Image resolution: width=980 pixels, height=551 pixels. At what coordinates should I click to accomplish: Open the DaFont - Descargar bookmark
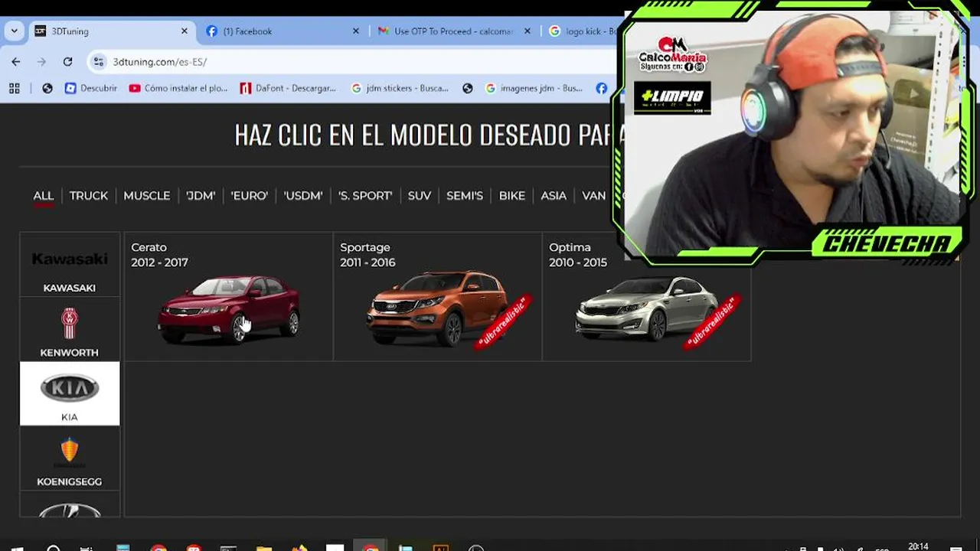(288, 88)
